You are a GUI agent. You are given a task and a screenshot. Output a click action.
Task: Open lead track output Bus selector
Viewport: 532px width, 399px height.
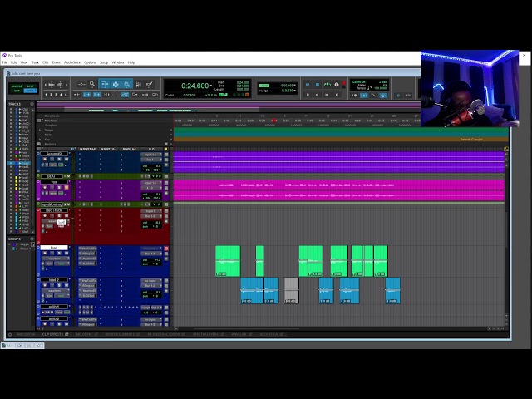click(151, 254)
